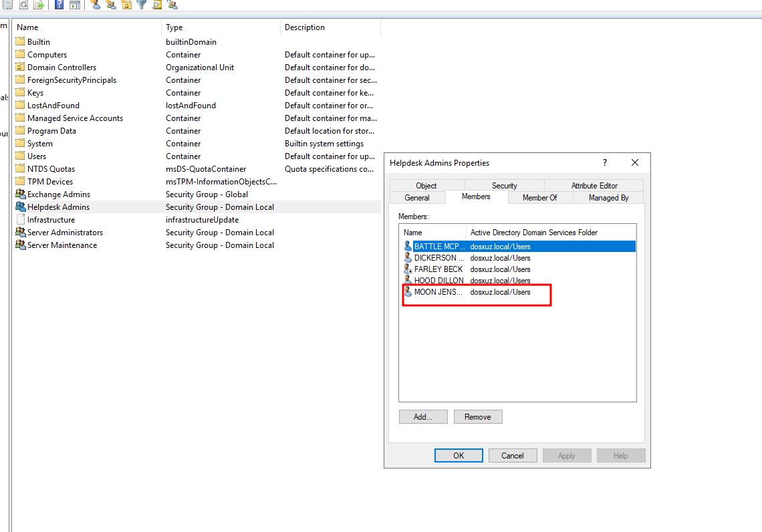Select the Domain Controllers OU
762x532 pixels.
pyautogui.click(x=61, y=68)
